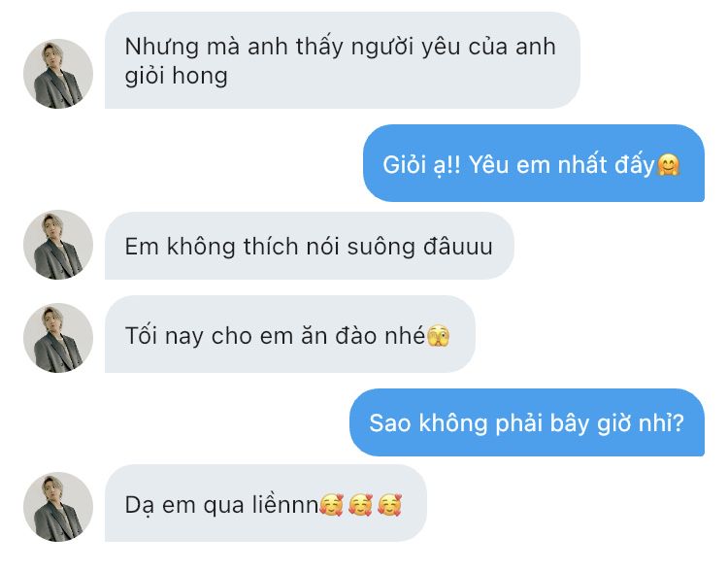Image resolution: width=728 pixels, height=572 pixels.
Task: Select the 'Em không thích nói suông đâuuu' bubble
Action: coord(310,246)
